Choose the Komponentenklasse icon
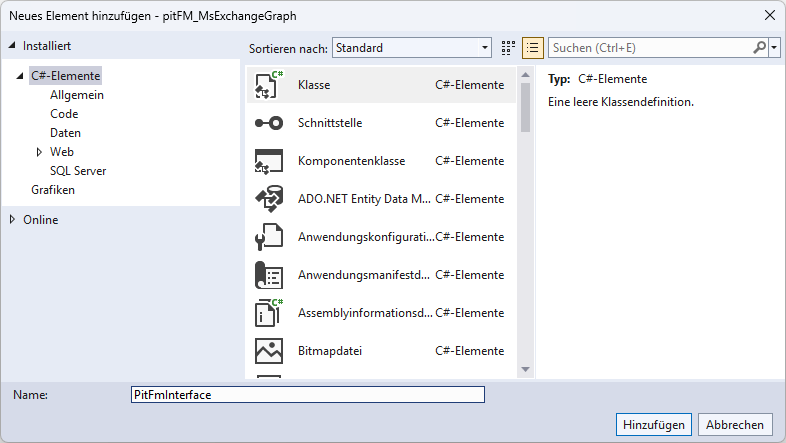 coord(269,161)
